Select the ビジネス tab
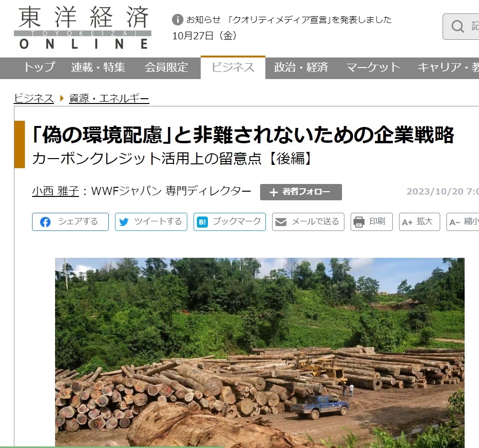 click(233, 67)
